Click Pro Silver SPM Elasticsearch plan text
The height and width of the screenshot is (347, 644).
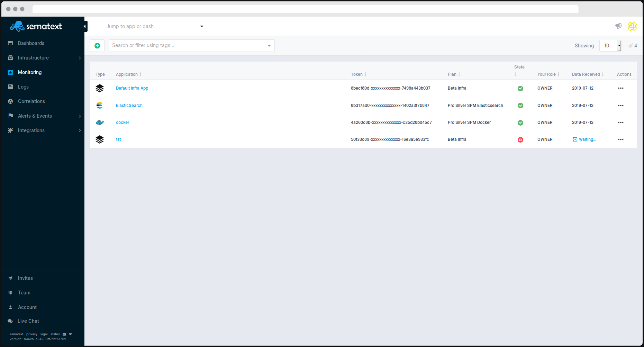pyautogui.click(x=475, y=106)
